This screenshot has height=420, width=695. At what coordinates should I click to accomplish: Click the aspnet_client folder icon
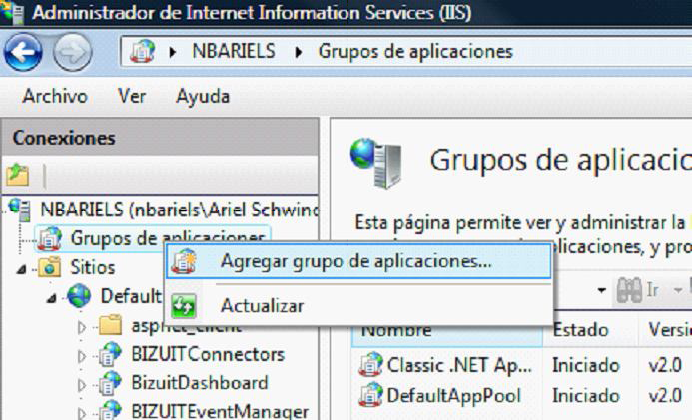point(110,325)
